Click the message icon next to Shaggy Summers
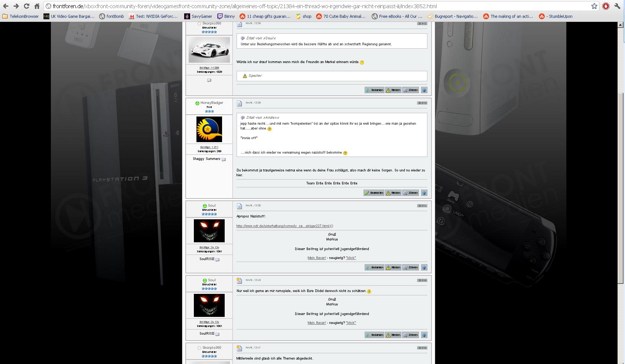 (224, 160)
